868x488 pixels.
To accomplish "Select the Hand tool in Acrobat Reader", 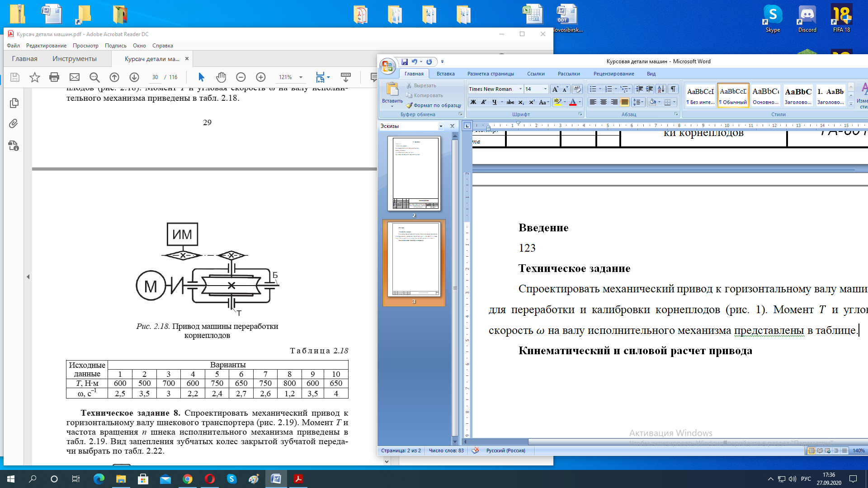I will click(x=221, y=77).
